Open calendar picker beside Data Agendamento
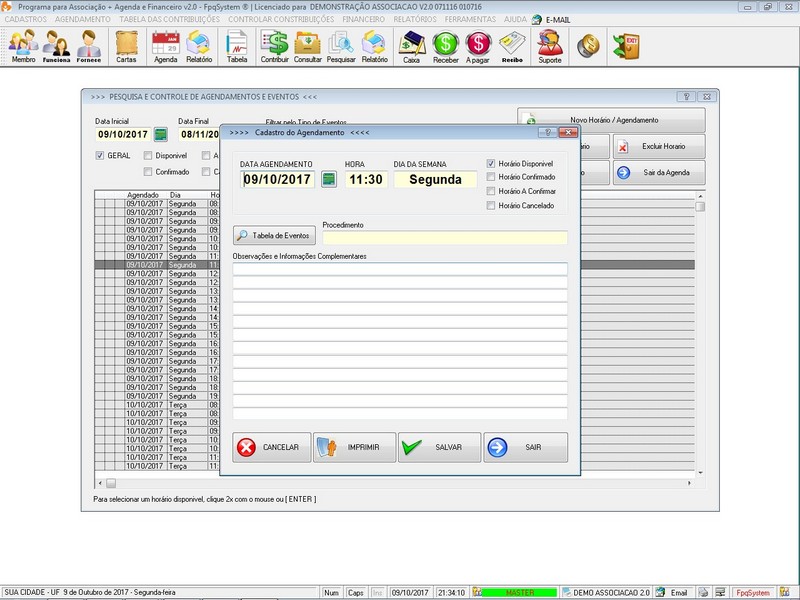 (329, 180)
